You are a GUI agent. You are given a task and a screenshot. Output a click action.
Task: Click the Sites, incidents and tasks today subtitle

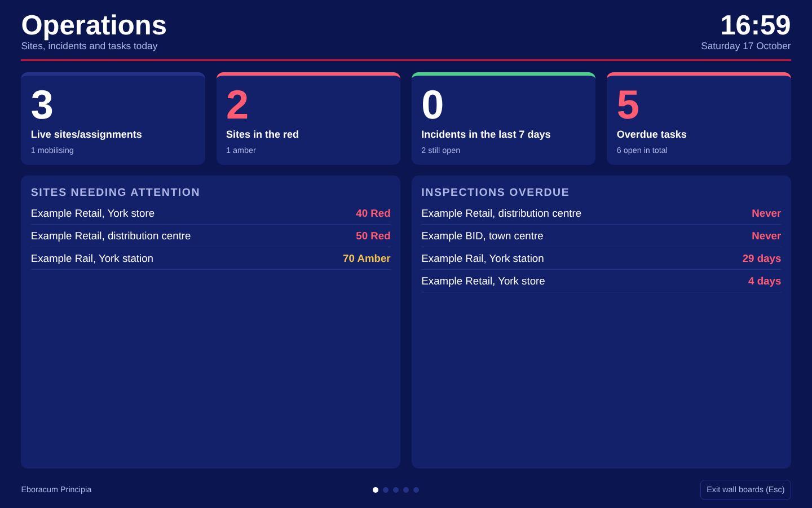(x=89, y=46)
